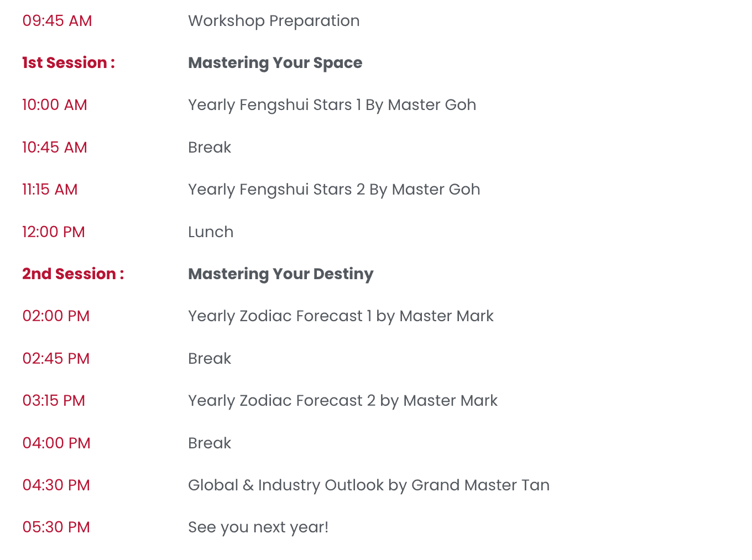Click Yearly Zodiac Forecast 1 by Master Mark
Image resolution: width=752 pixels, height=560 pixels.
(341, 316)
